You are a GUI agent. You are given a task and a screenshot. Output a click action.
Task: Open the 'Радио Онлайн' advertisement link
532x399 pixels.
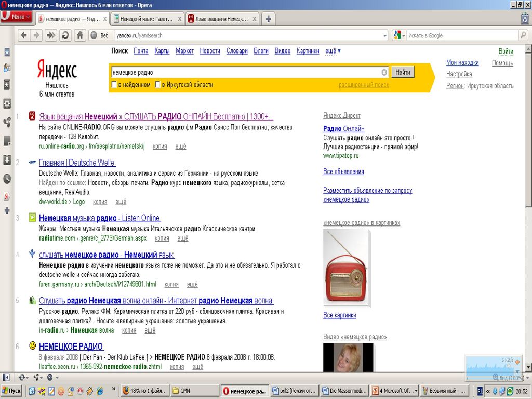[344, 129]
